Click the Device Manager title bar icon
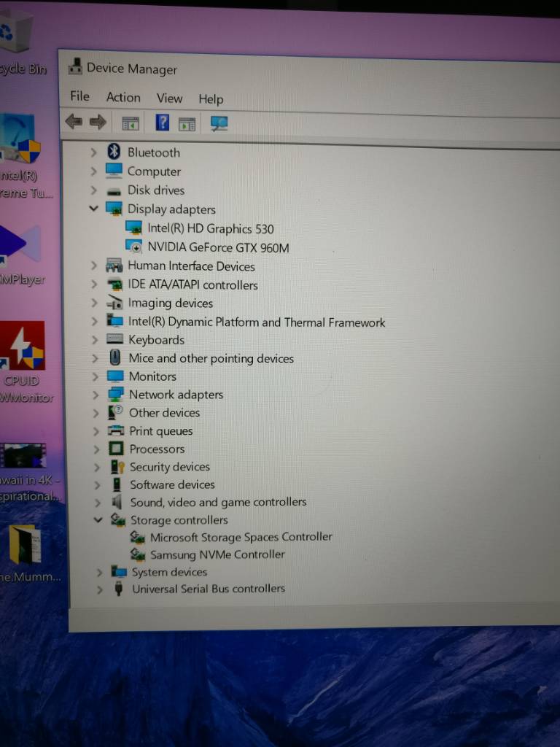This screenshot has height=747, width=560. 75,66
